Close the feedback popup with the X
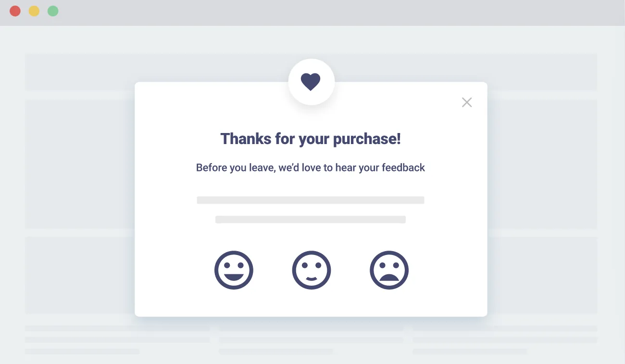The width and height of the screenshot is (625, 364). click(x=467, y=102)
